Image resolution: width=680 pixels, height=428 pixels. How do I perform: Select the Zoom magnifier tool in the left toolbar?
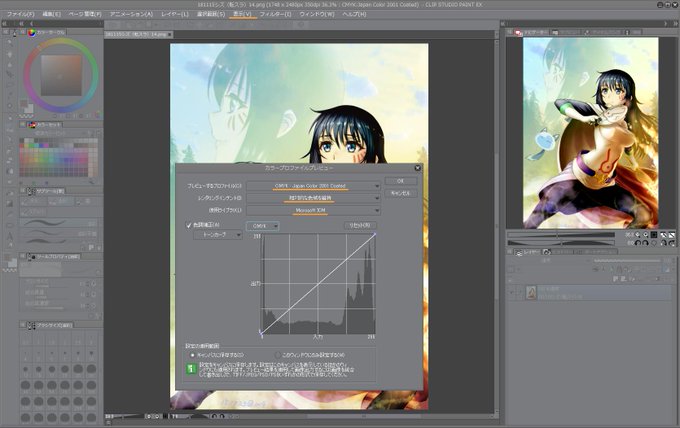coord(10,42)
